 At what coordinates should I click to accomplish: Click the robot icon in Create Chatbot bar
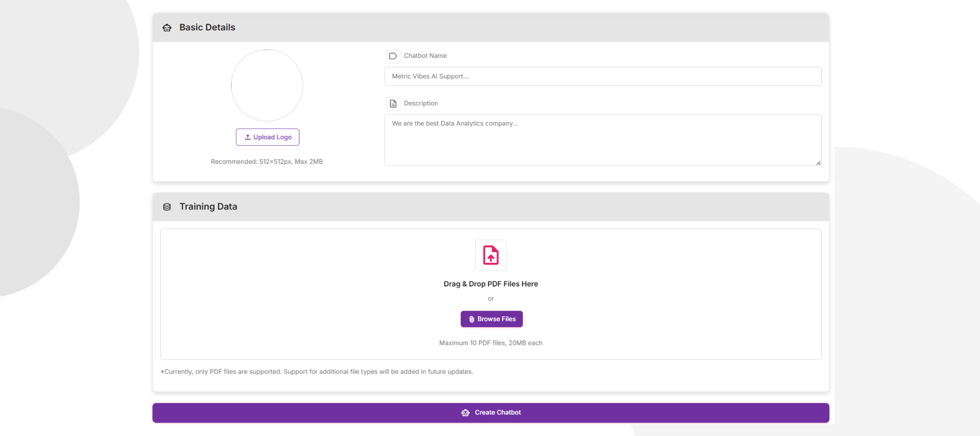click(465, 413)
